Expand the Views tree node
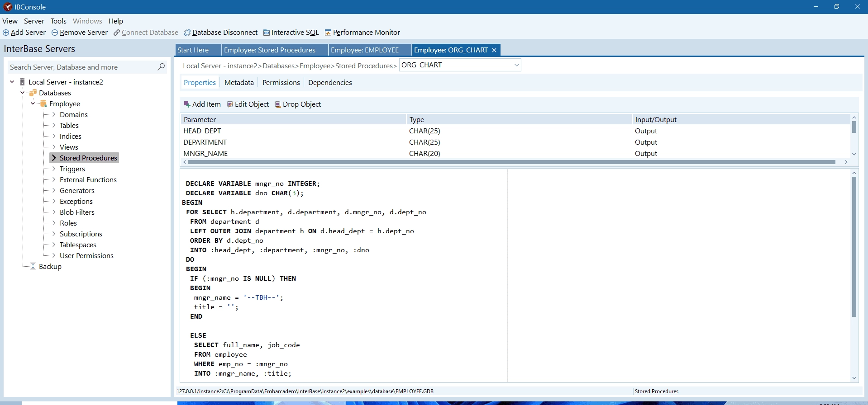Viewport: 868px width, 405px height. (54, 147)
